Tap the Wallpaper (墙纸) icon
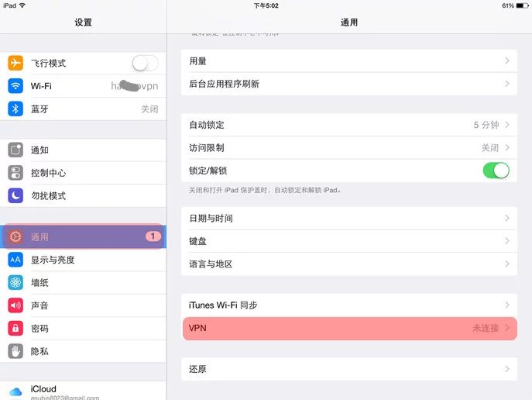 (15, 283)
